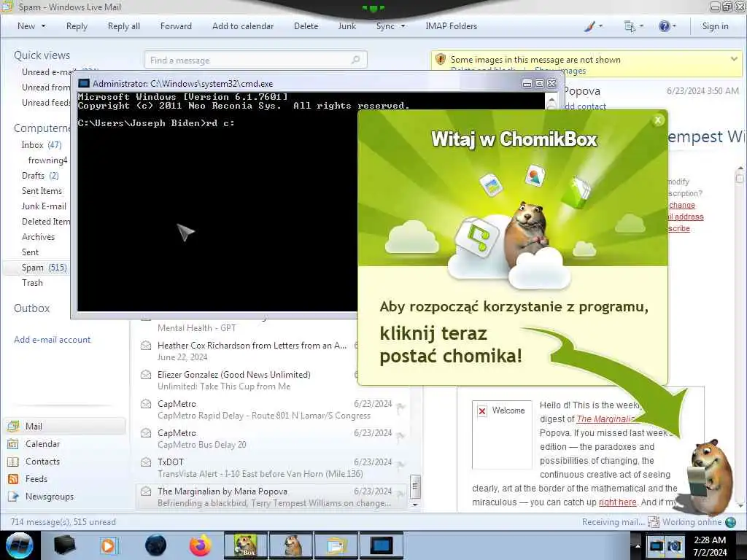Open the Menus icon dropdown
Viewport: 747px width, 560px height.
pyautogui.click(x=633, y=26)
